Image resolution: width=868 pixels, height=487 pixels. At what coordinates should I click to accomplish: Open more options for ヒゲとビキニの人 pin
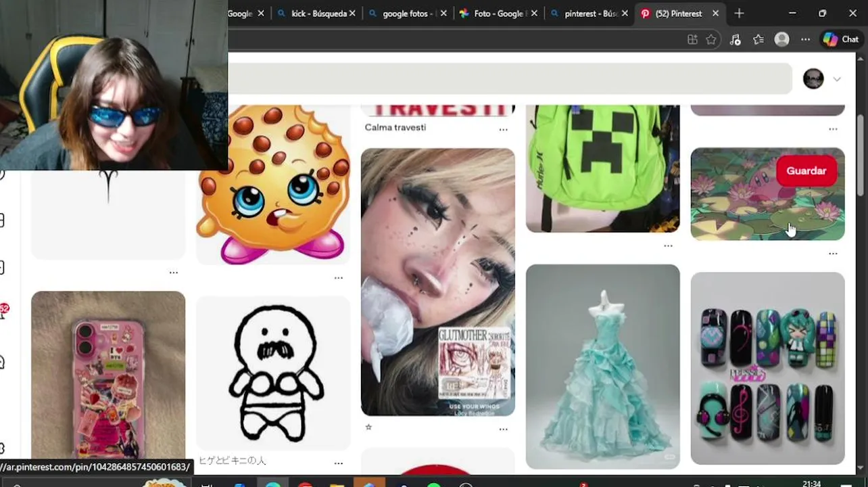338,463
